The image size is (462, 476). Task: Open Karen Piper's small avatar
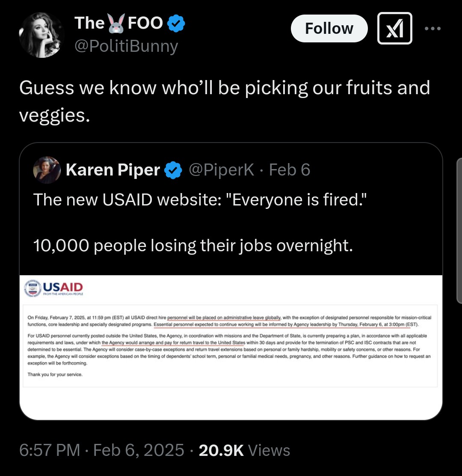tap(47, 170)
